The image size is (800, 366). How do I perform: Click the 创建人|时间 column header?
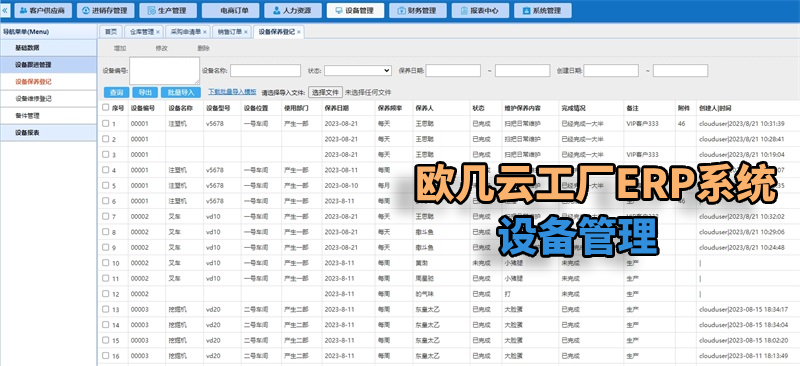[715, 108]
